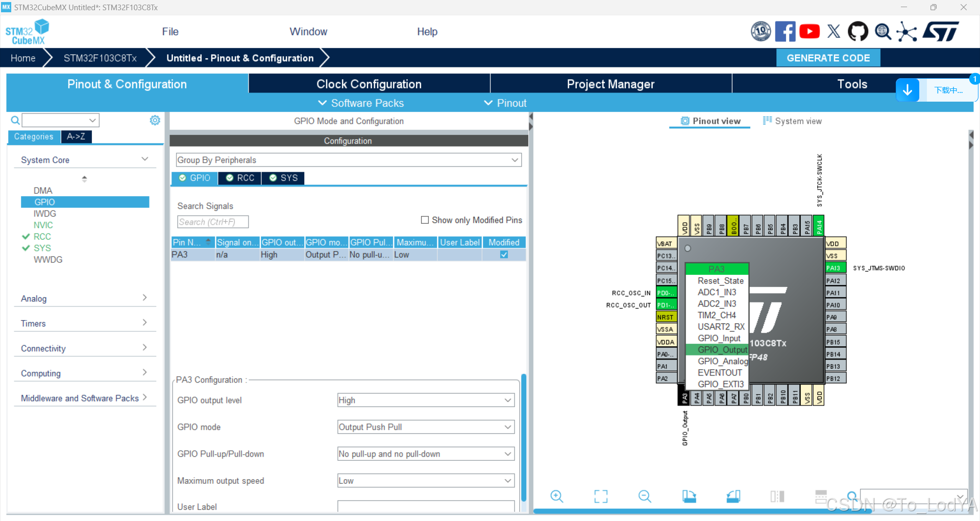The width and height of the screenshot is (980, 521).
Task: Click the User Label input field
Action: pos(426,506)
